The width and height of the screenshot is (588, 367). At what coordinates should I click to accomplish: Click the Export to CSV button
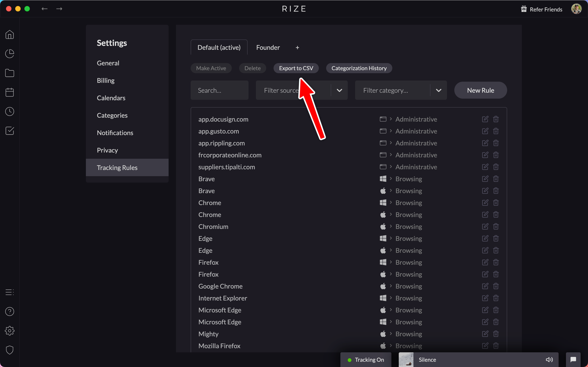point(296,68)
